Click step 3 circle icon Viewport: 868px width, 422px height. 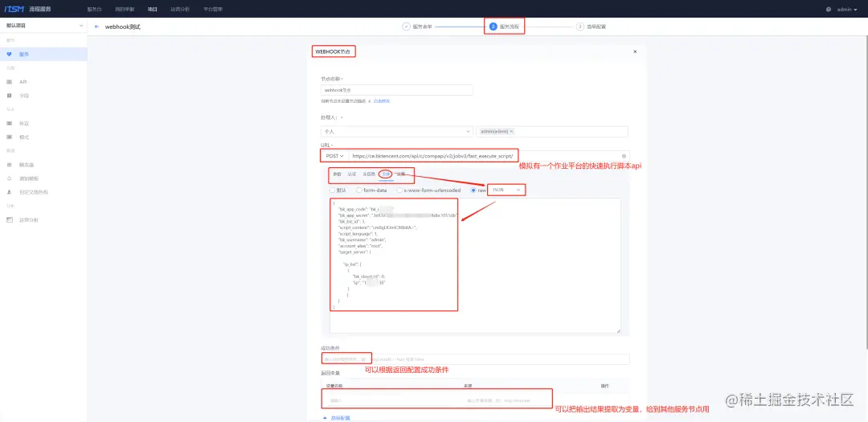579,27
